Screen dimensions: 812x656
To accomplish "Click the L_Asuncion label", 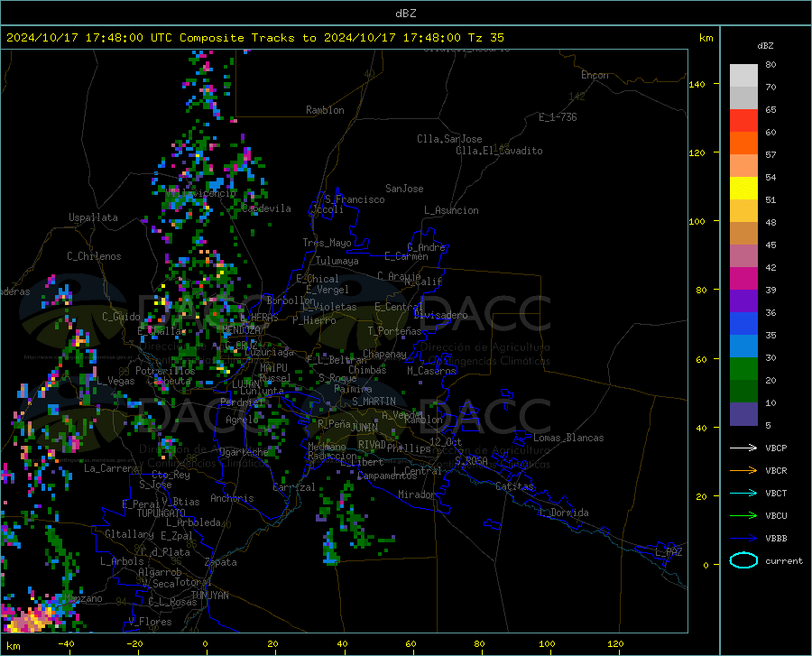I will 451,210.
